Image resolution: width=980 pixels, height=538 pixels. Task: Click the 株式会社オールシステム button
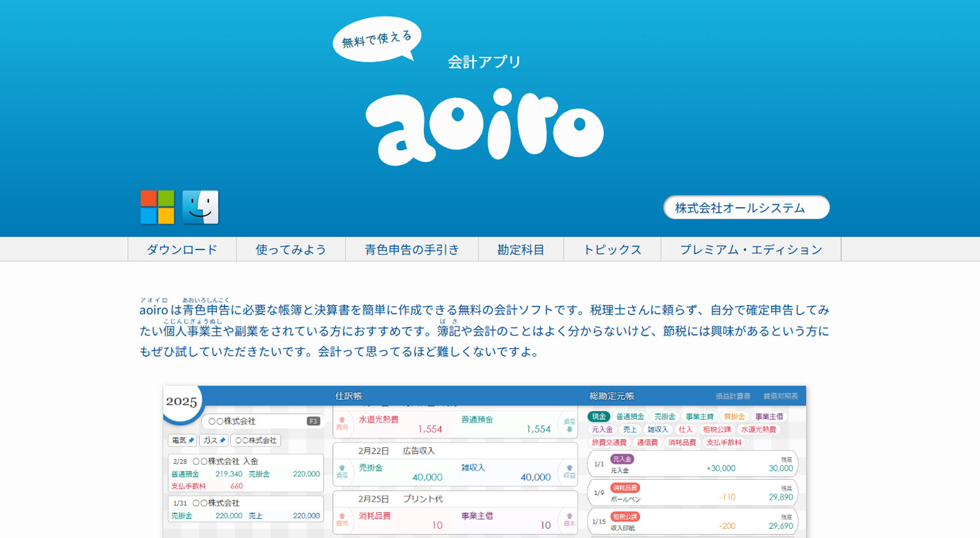(746, 208)
